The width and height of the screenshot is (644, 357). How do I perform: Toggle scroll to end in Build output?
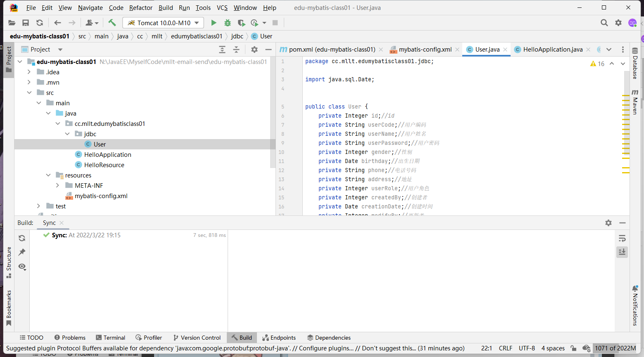tap(622, 252)
